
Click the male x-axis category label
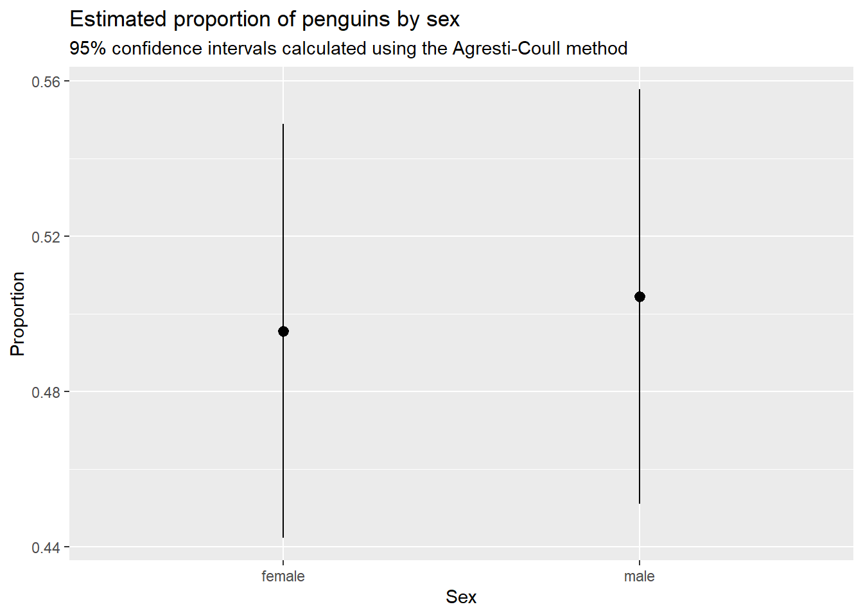point(640,576)
